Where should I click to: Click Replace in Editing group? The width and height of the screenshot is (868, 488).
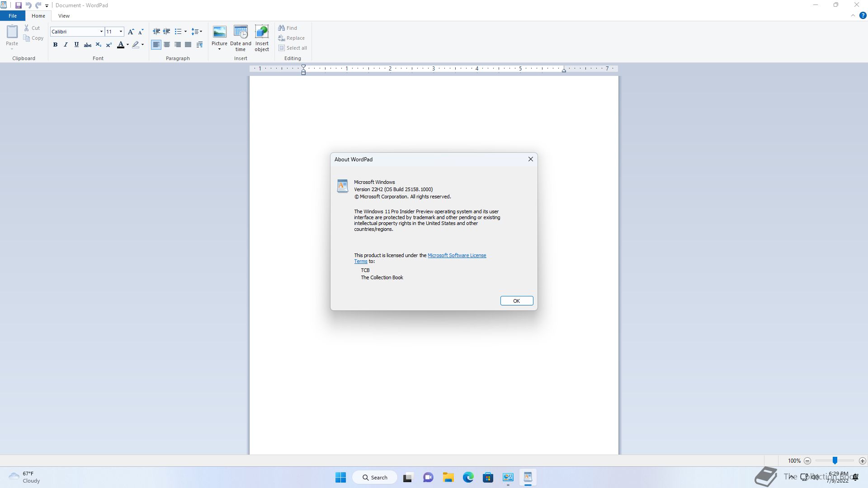pos(291,38)
